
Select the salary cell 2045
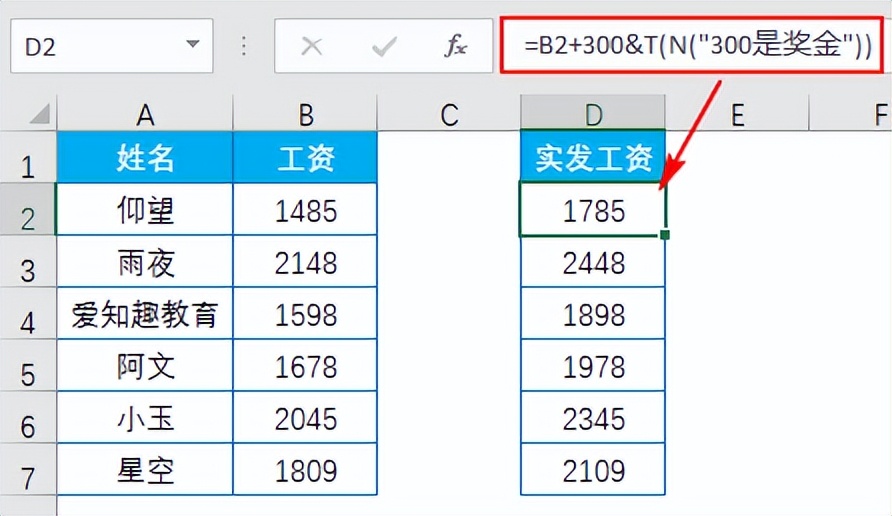[305, 417]
